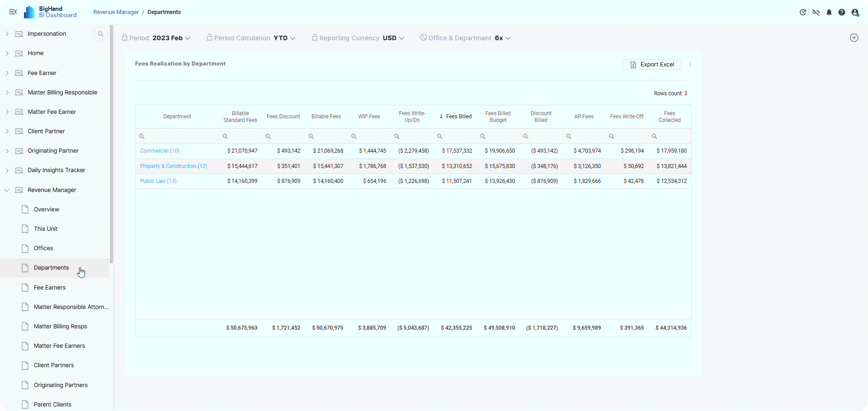This screenshot has width=868, height=411.
Task: Click the refresh icon in top bar
Action: [x=803, y=13]
